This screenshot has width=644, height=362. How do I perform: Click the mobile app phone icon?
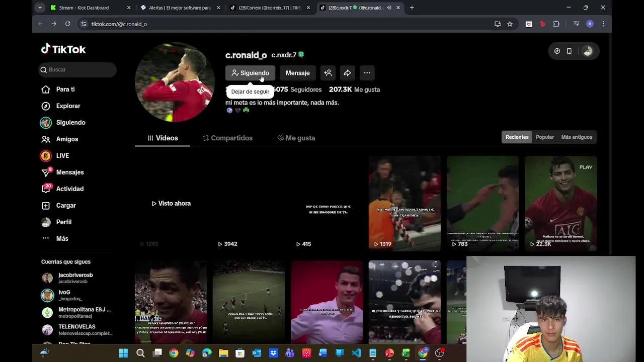(569, 51)
